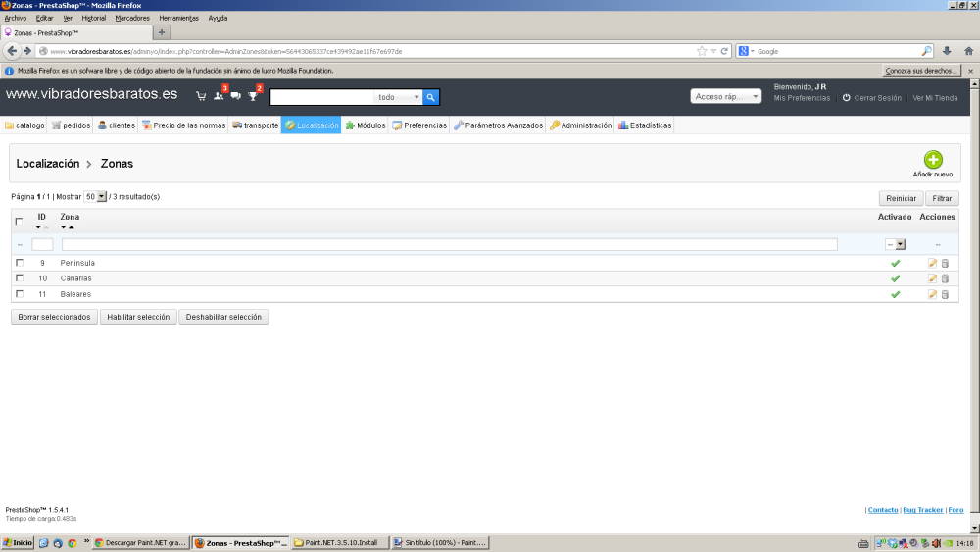The width and height of the screenshot is (980, 552).
Task: Edit the Baleares zone
Action: point(932,294)
